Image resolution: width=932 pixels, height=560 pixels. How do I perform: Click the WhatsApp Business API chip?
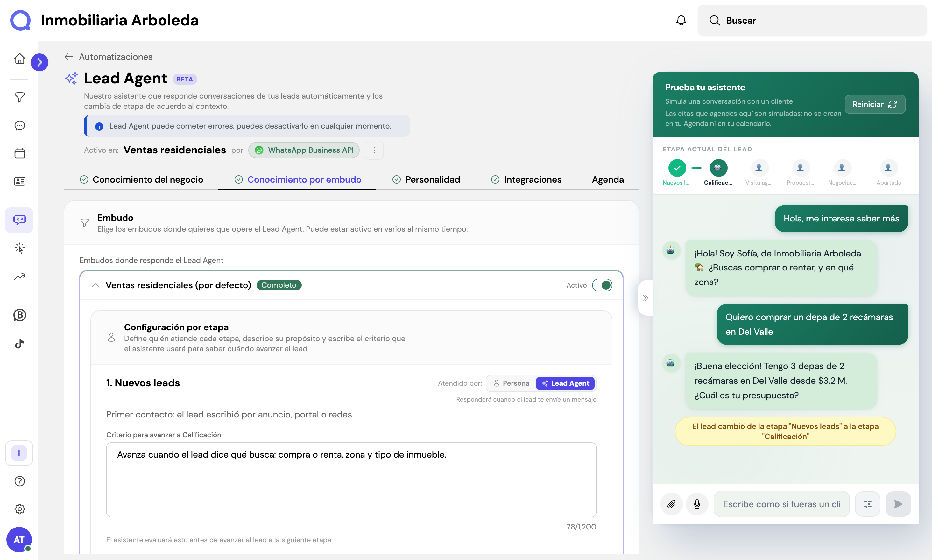click(304, 150)
